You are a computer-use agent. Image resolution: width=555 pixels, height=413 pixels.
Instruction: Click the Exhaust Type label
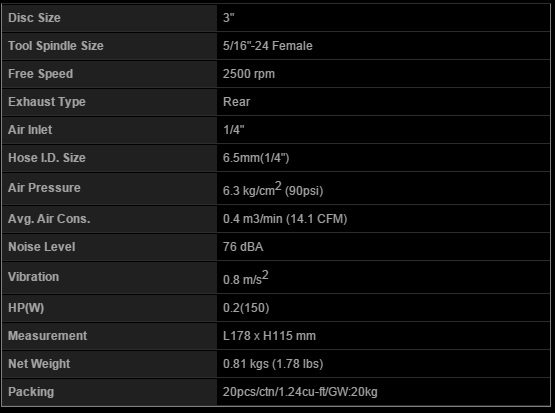[x=47, y=102]
